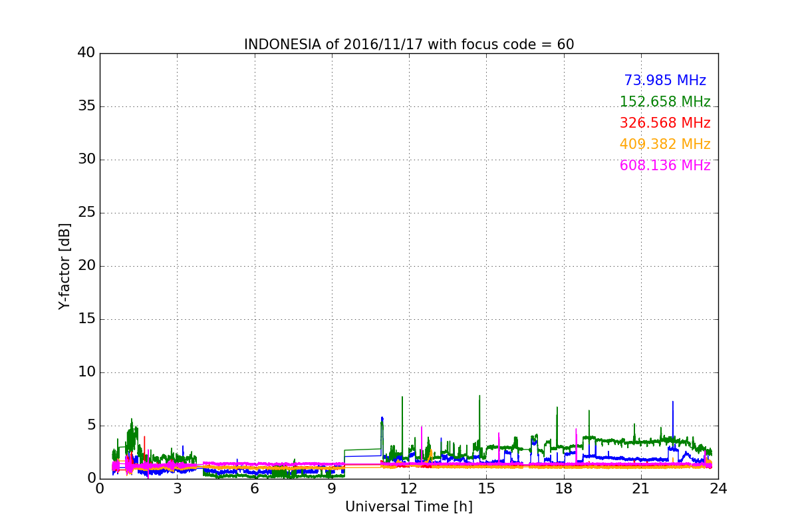The width and height of the screenshot is (798, 532).
Task: Click the y-axis tick label 25
Action: click(x=86, y=213)
